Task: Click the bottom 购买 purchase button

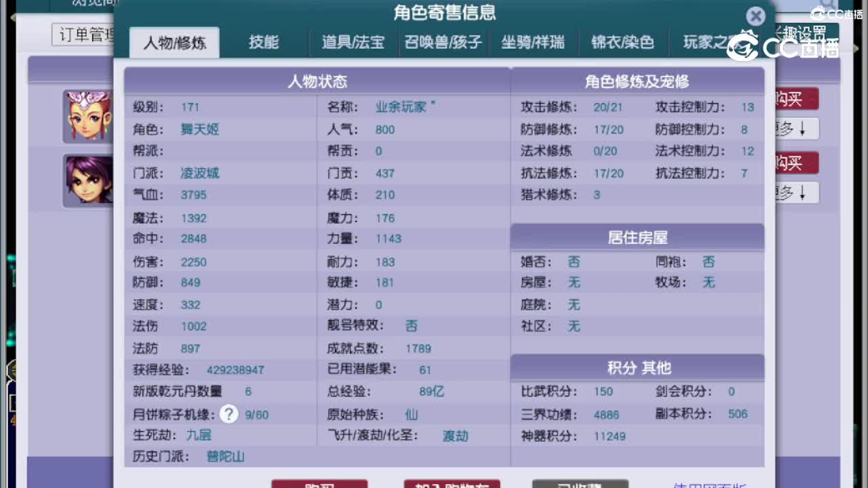Action: [x=319, y=485]
